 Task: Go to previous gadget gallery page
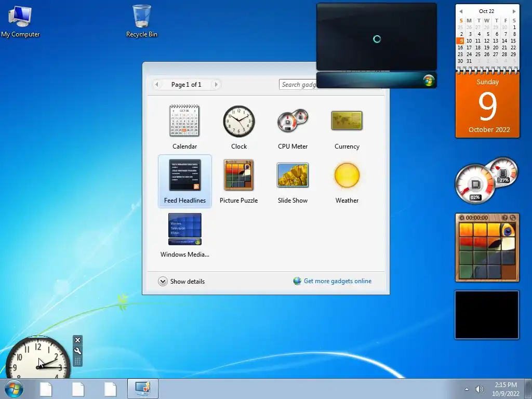pyautogui.click(x=157, y=84)
